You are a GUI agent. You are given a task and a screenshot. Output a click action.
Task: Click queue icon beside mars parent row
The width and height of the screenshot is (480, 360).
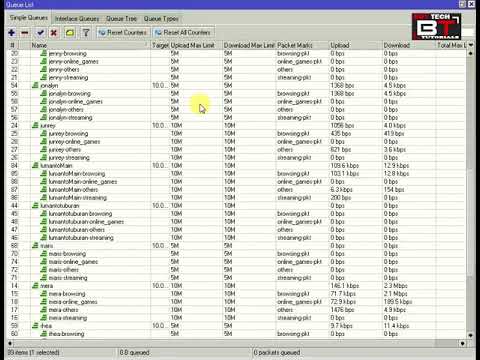35,245
